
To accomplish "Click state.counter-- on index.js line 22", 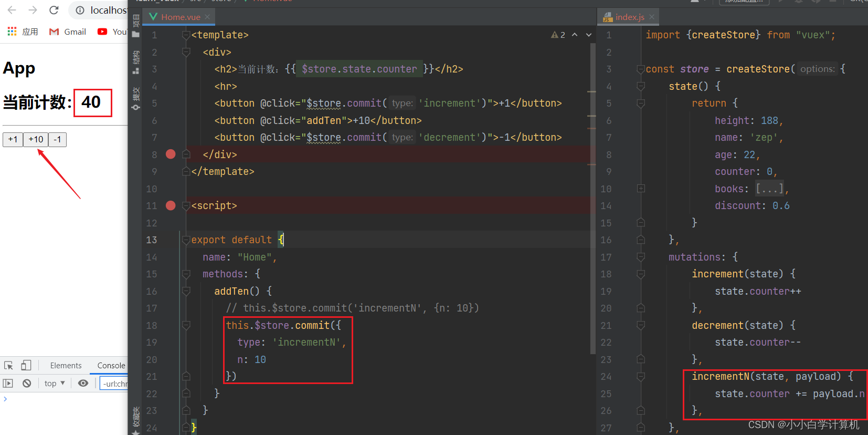I will [758, 343].
